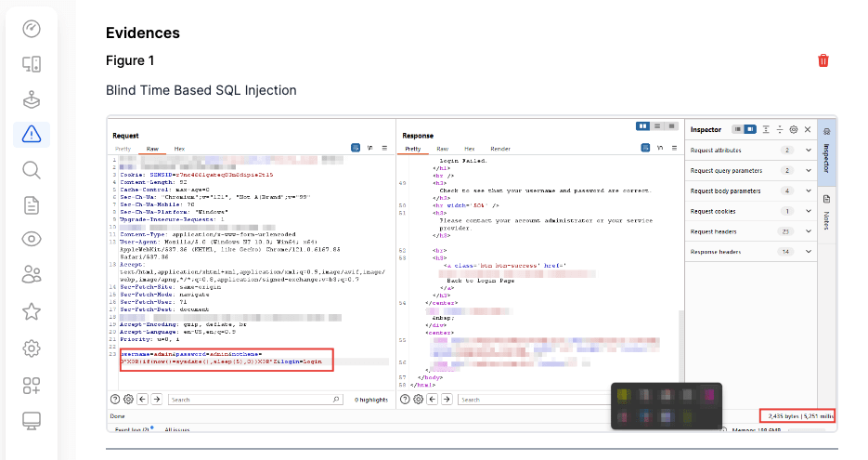
Task: Toggle the Inspector view mode switch
Action: click(744, 129)
